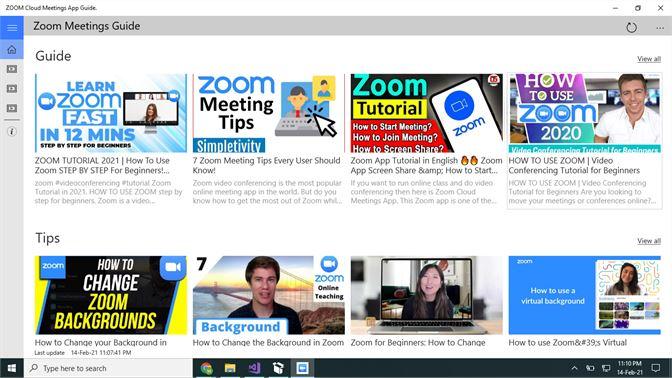
Task: Open Visual Studio from the taskbar
Action: (254, 368)
